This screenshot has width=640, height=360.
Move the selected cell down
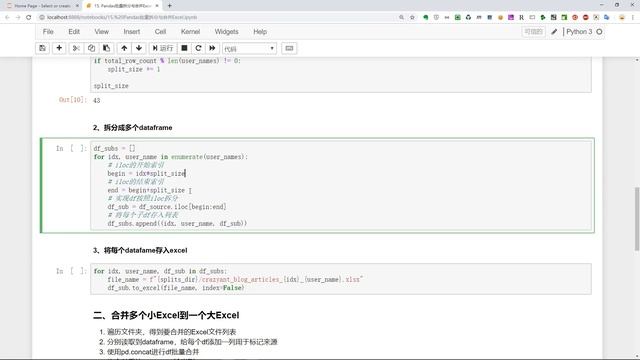(x=139, y=48)
